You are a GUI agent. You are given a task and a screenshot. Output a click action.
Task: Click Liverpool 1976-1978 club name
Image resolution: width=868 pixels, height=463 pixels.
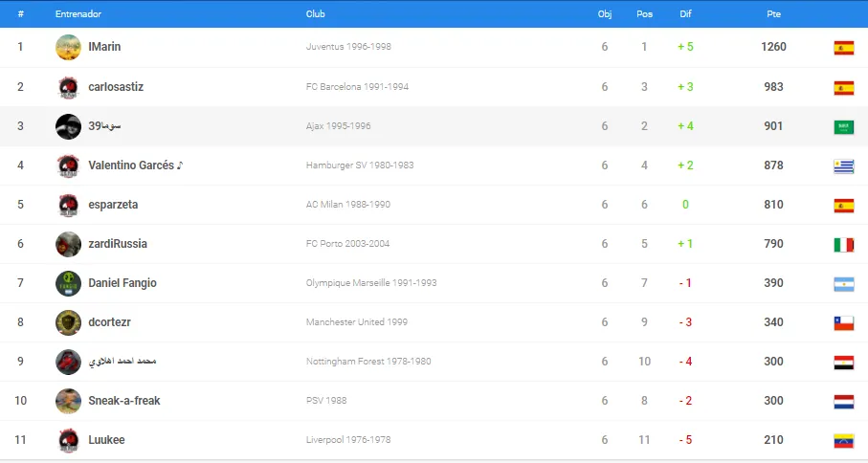click(348, 440)
